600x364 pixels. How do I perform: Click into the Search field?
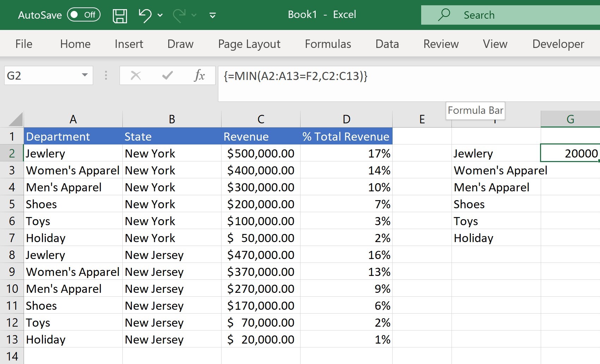coord(510,15)
